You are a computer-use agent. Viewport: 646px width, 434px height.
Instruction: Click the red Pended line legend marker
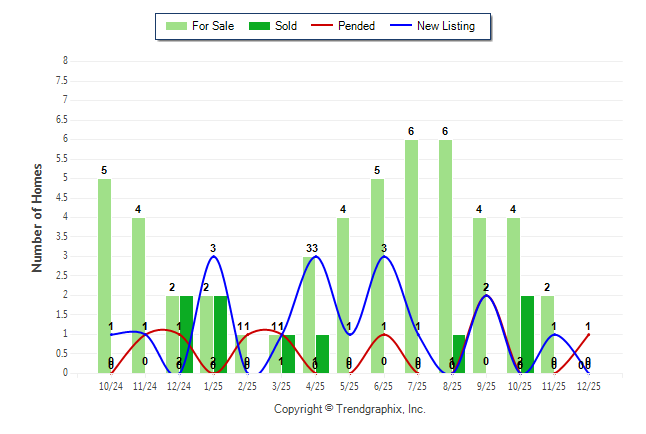pyautogui.click(x=326, y=26)
